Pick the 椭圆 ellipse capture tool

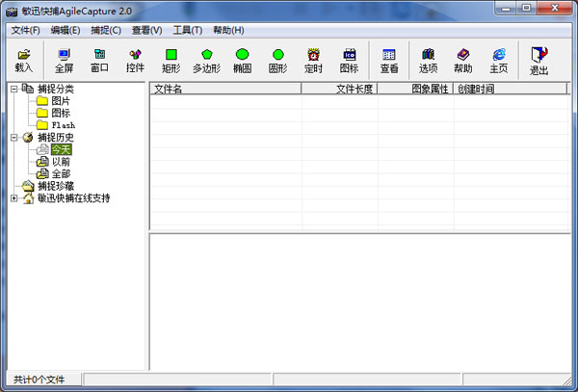[x=242, y=61]
